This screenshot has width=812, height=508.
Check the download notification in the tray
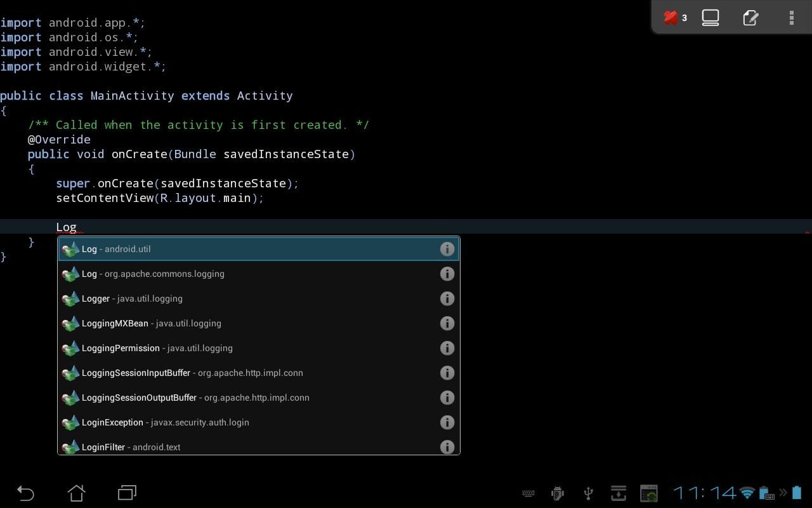pos(618,493)
